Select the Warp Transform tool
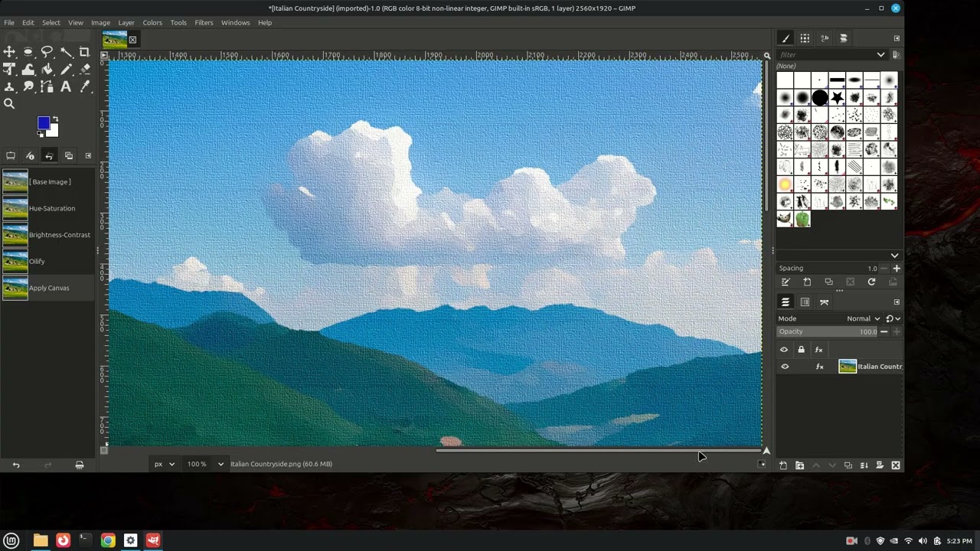Viewport: 980px width, 551px height. [x=28, y=70]
